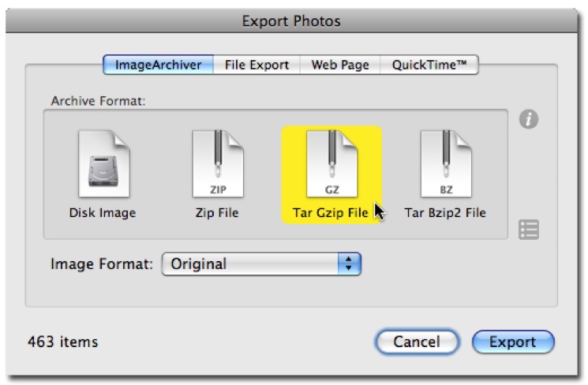Click the Export Photos title bar
The image size is (588, 385).
click(x=291, y=21)
